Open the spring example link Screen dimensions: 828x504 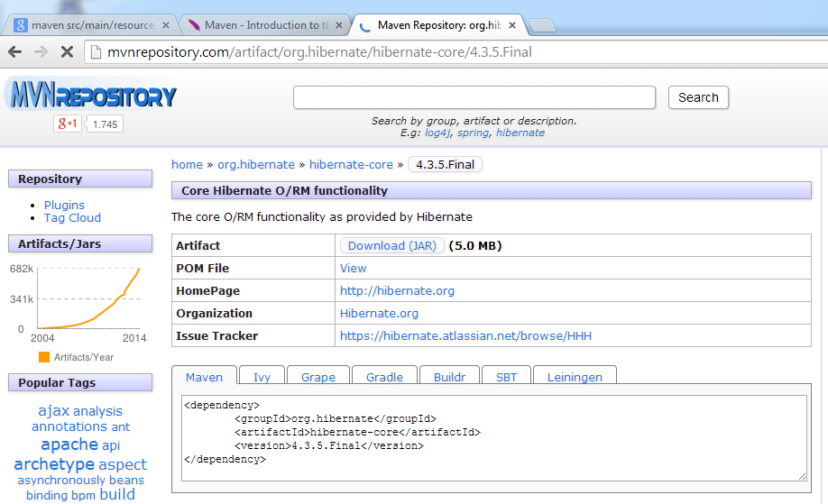(x=474, y=133)
